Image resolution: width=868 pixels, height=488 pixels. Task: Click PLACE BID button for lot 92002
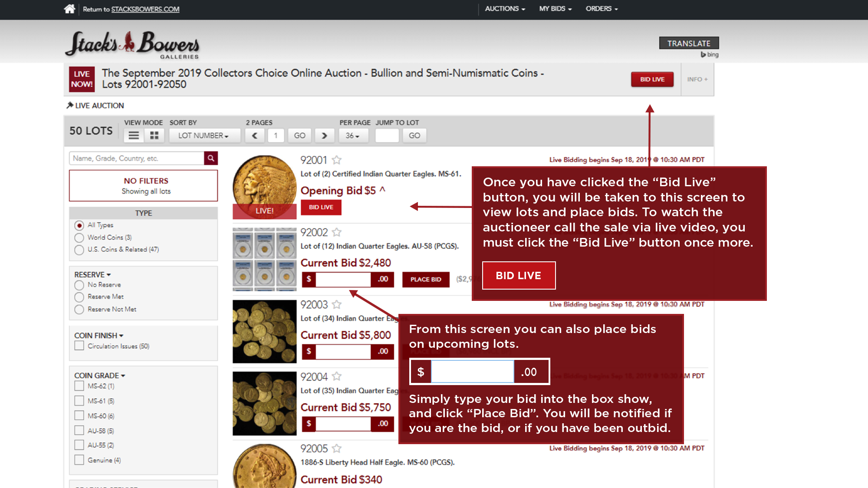pos(425,279)
